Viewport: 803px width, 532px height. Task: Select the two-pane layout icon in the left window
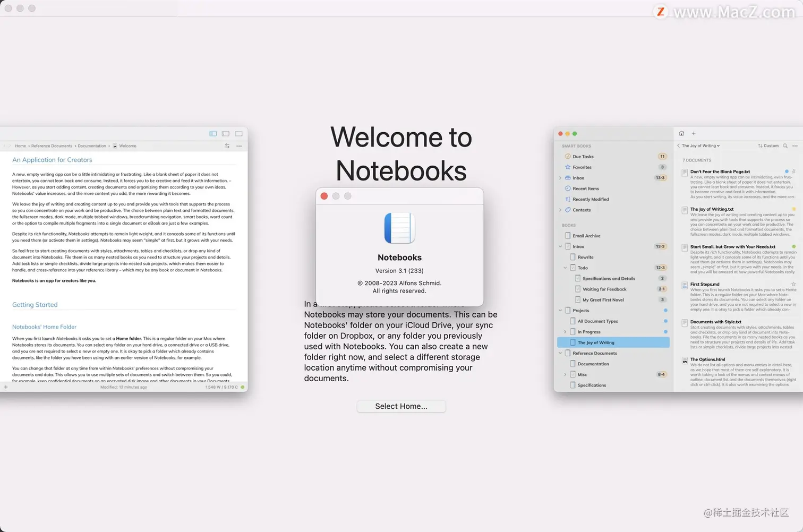pos(226,133)
